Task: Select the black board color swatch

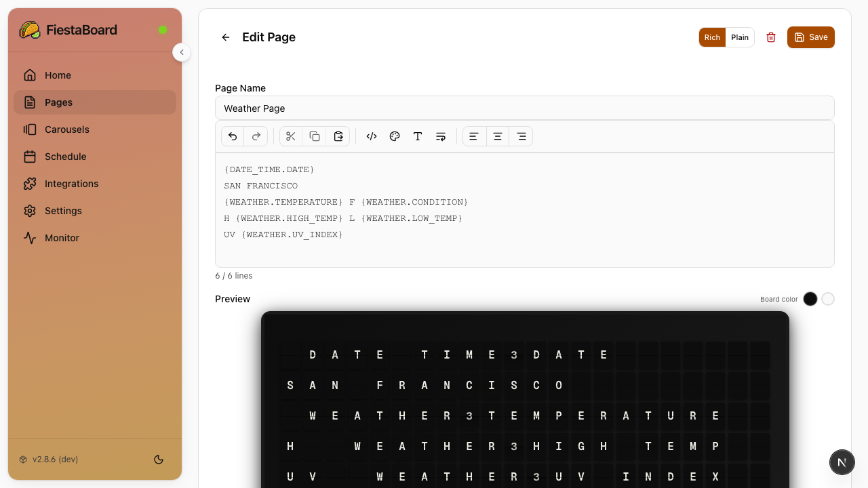Action: point(810,299)
